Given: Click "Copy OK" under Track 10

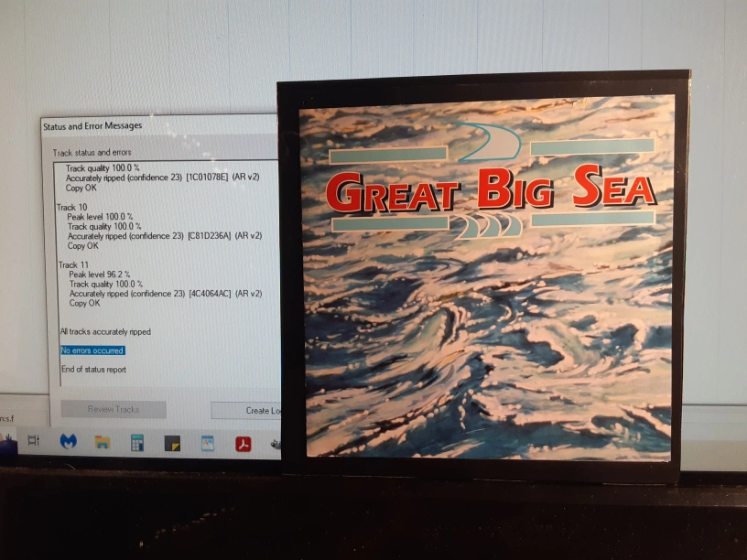Looking at the screenshot, I should (x=83, y=246).
